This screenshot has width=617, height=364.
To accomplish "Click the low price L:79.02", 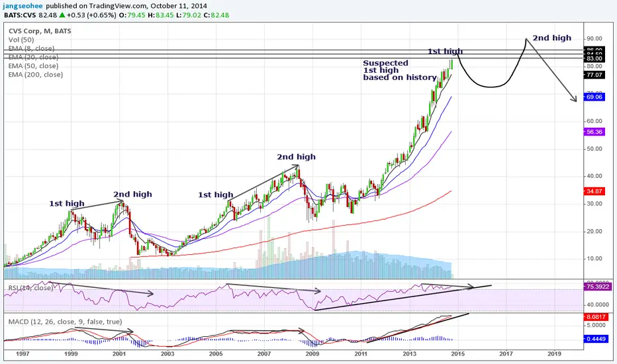I will click(x=189, y=15).
